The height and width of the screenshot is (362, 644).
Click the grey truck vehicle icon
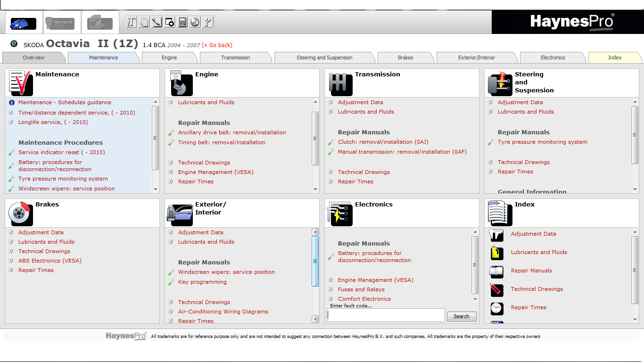point(100,23)
